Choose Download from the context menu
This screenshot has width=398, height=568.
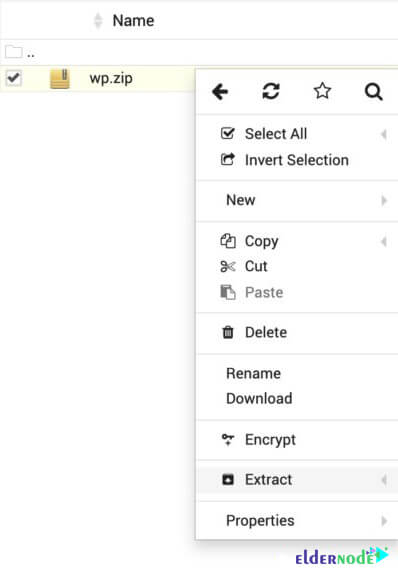pos(259,398)
